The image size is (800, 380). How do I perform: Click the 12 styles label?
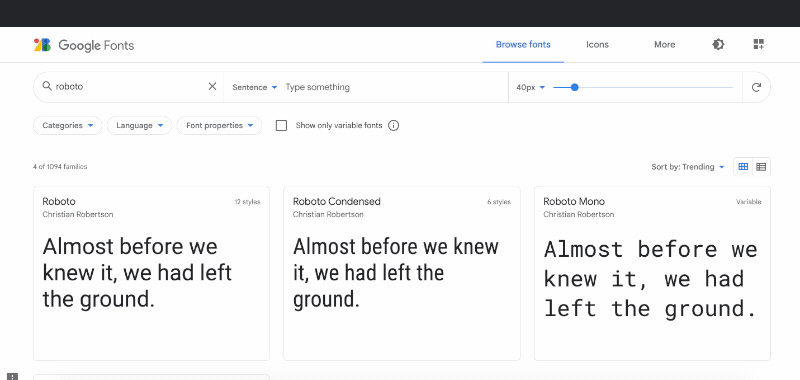point(247,202)
